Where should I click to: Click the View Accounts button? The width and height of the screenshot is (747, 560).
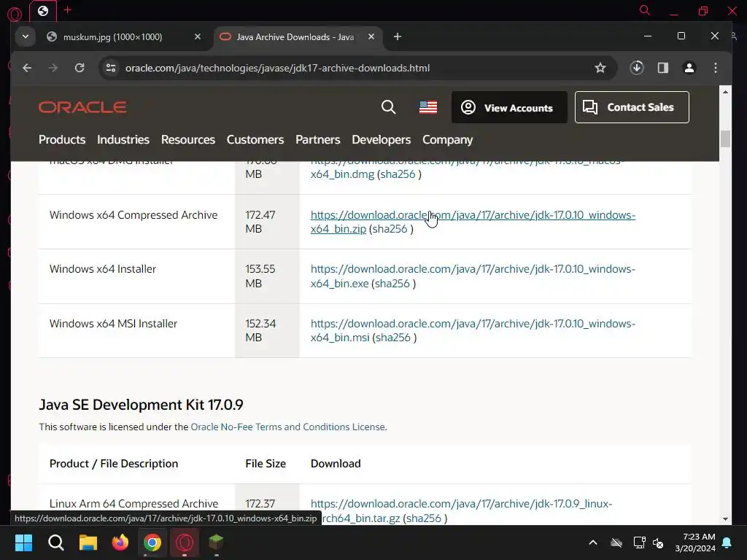(x=508, y=108)
